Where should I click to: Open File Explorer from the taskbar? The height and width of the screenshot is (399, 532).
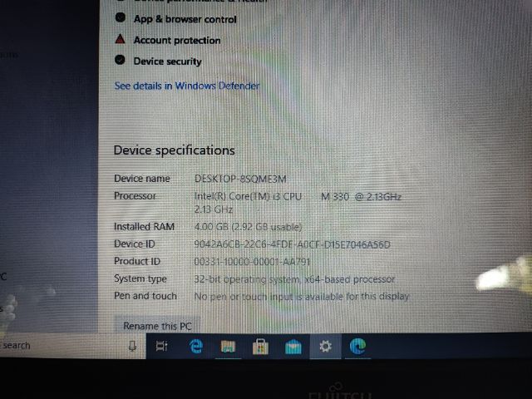pyautogui.click(x=228, y=347)
